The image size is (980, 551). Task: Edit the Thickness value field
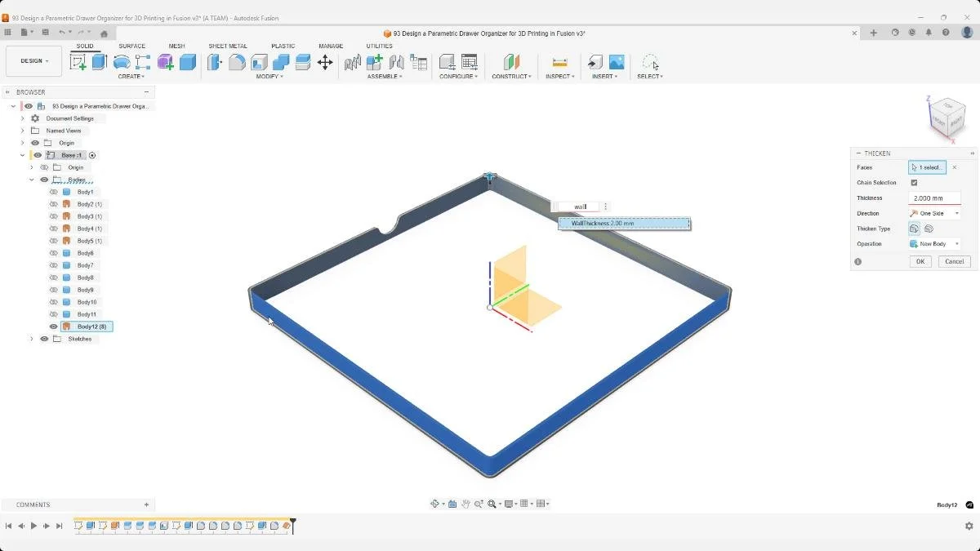pyautogui.click(x=933, y=198)
